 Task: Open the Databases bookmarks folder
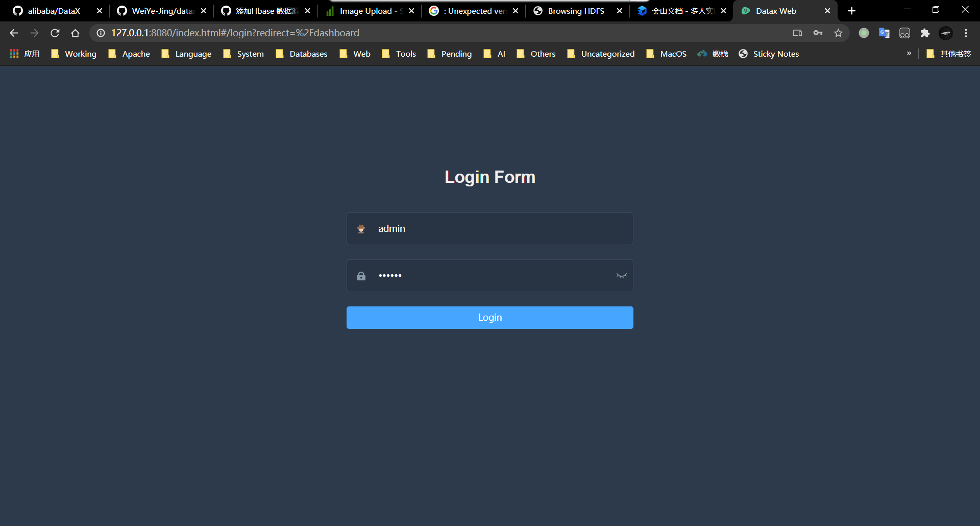(302, 54)
